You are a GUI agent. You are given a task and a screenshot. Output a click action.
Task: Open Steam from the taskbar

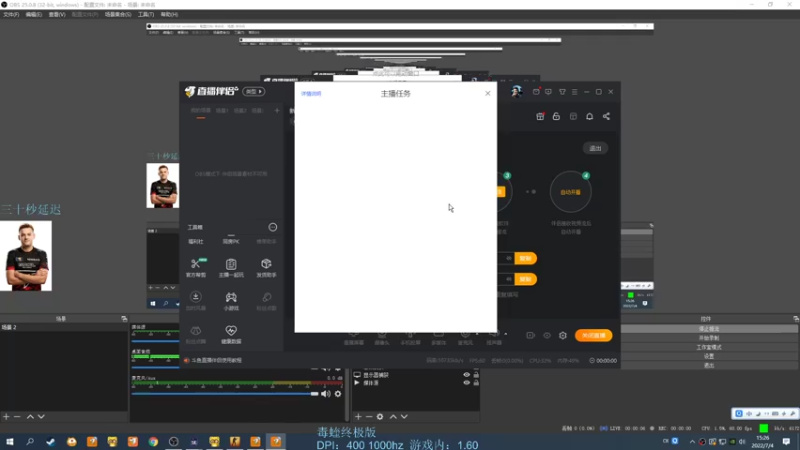click(x=51, y=441)
